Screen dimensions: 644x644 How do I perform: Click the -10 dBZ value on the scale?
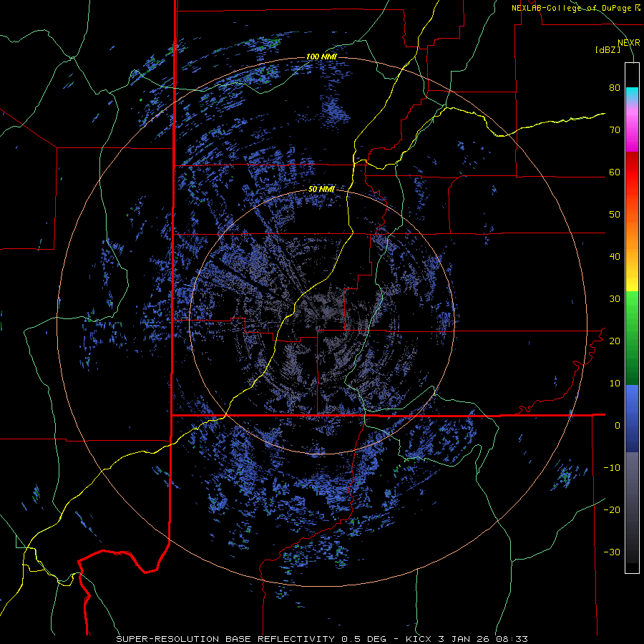point(612,468)
